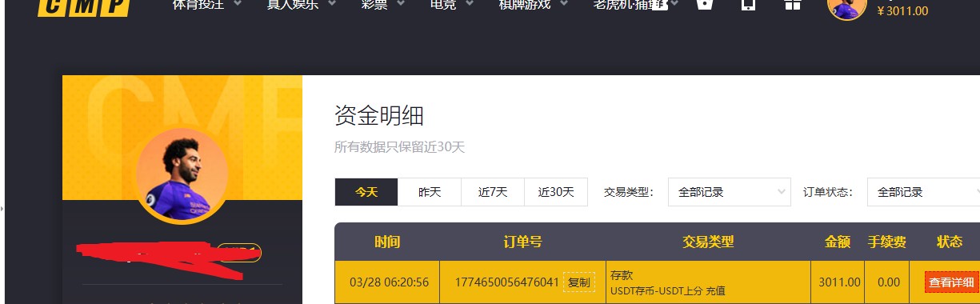980x304 pixels.
Task: Select the 今天 date tab
Action: coord(366,192)
